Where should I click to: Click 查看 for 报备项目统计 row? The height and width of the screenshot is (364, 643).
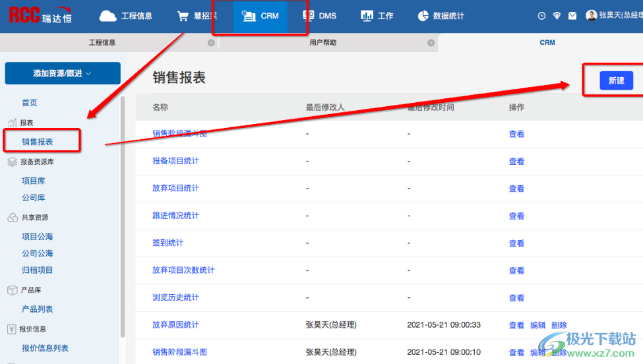point(516,162)
